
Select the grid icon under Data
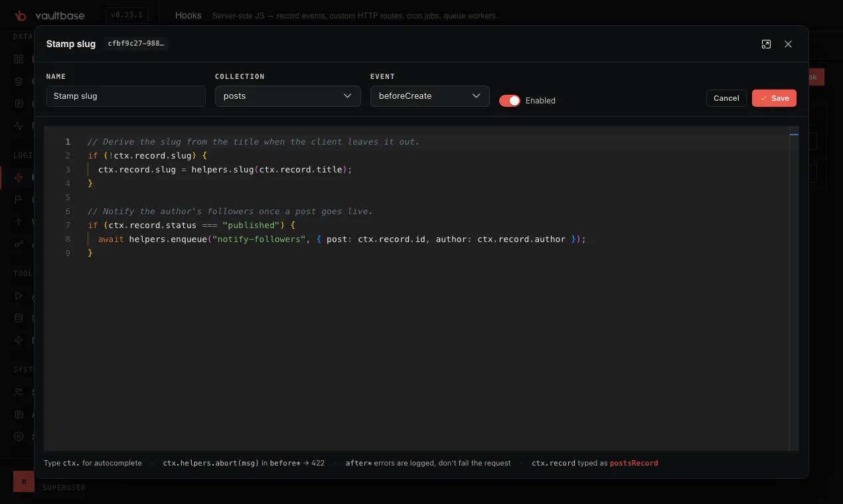pyautogui.click(x=19, y=59)
